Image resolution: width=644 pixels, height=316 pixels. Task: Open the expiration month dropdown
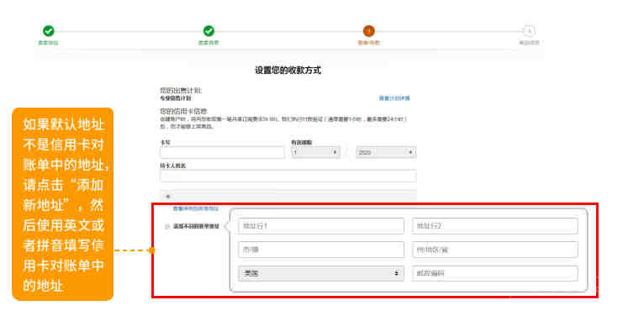click(315, 152)
